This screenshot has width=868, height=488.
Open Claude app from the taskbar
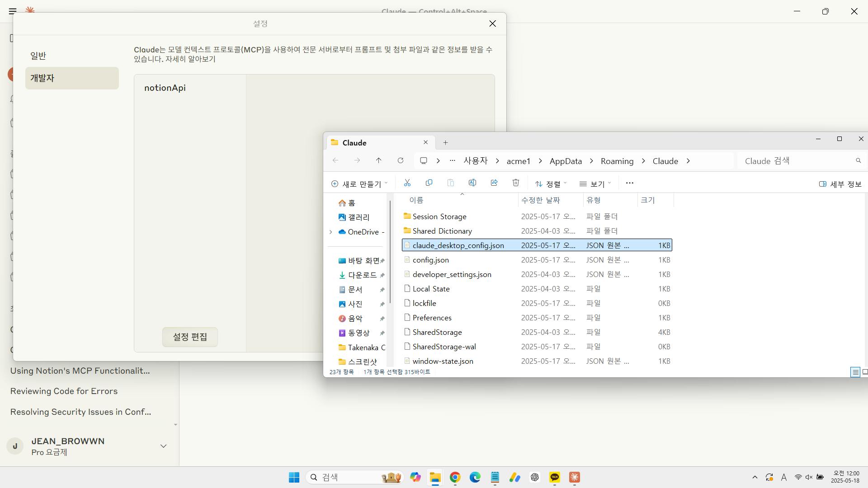click(575, 478)
